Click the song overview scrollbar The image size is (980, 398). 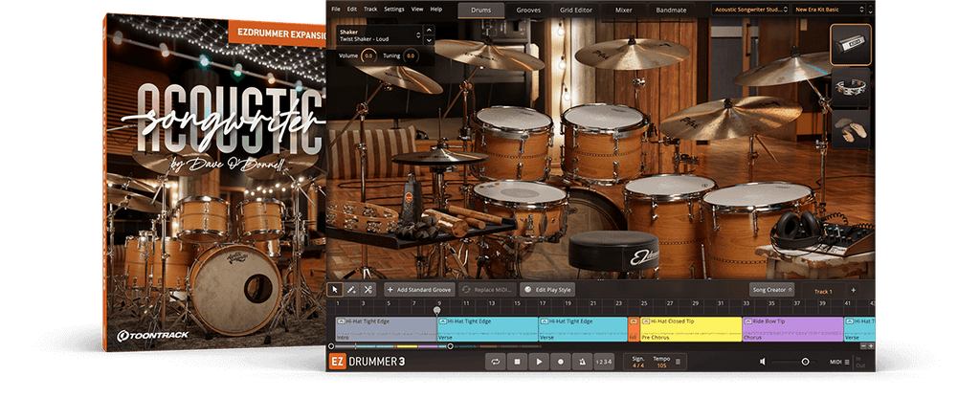coord(390,346)
